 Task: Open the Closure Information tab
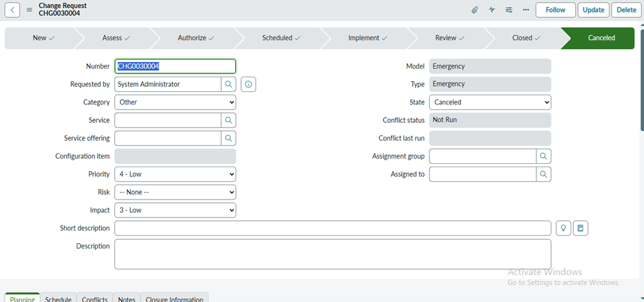[x=174, y=299]
